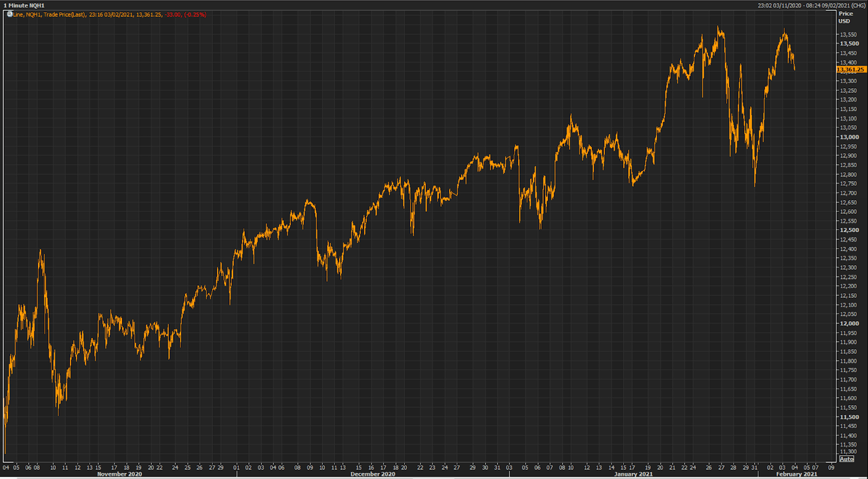Select the Line, NQH1, Trade Price(Last) legend

(50, 14)
